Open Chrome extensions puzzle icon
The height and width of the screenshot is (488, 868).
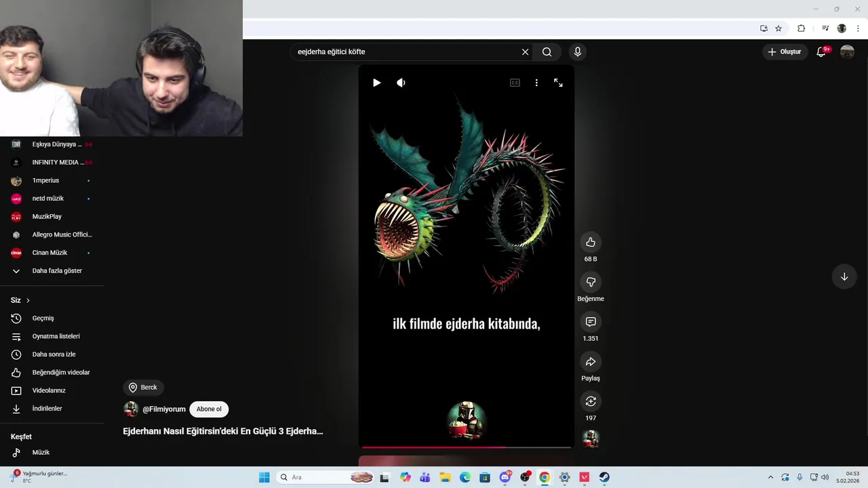[x=801, y=28]
